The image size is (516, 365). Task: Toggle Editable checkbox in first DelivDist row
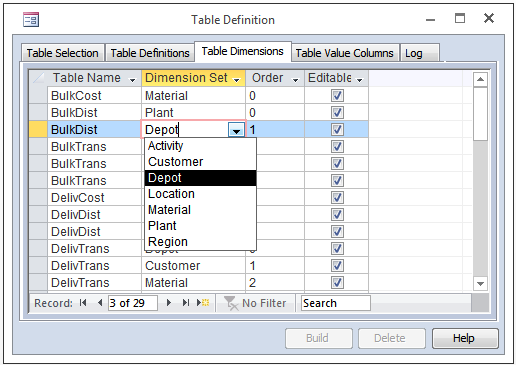pyautogui.click(x=337, y=215)
